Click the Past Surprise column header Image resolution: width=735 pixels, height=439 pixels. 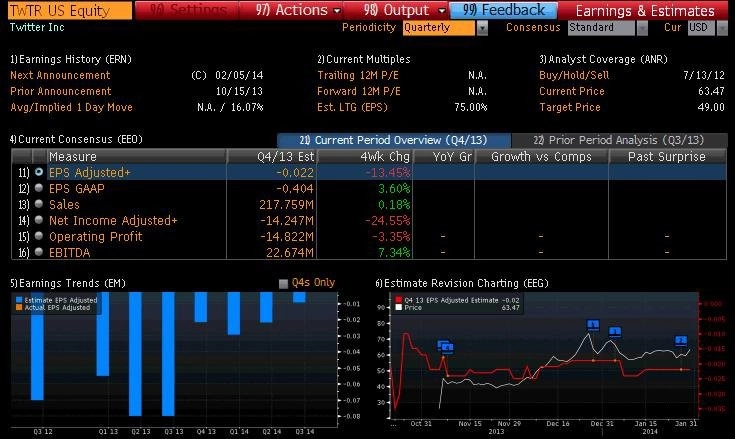coord(667,156)
